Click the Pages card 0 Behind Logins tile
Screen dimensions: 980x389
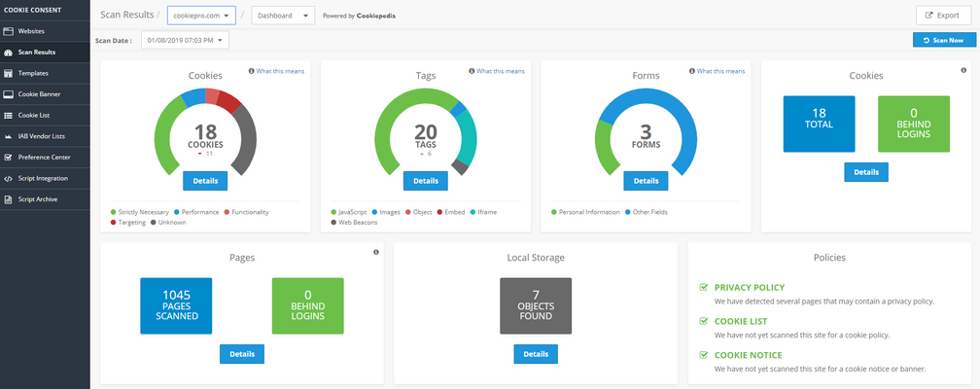tap(307, 305)
